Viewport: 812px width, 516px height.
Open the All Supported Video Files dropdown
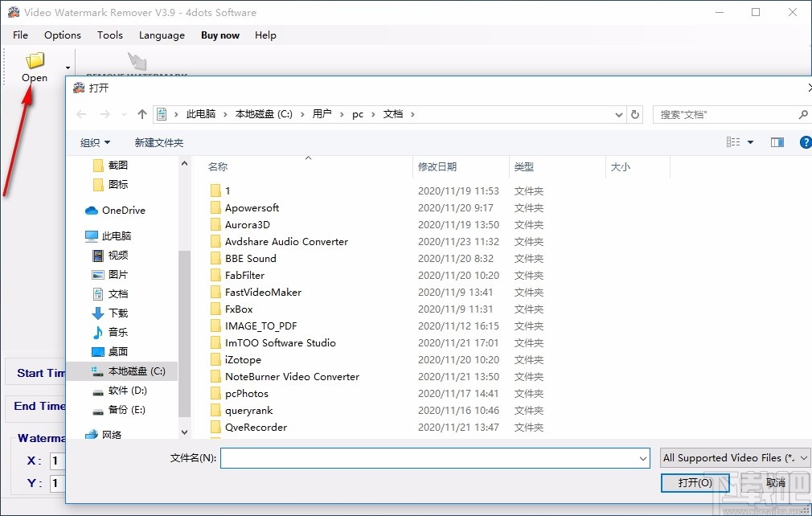pos(733,457)
